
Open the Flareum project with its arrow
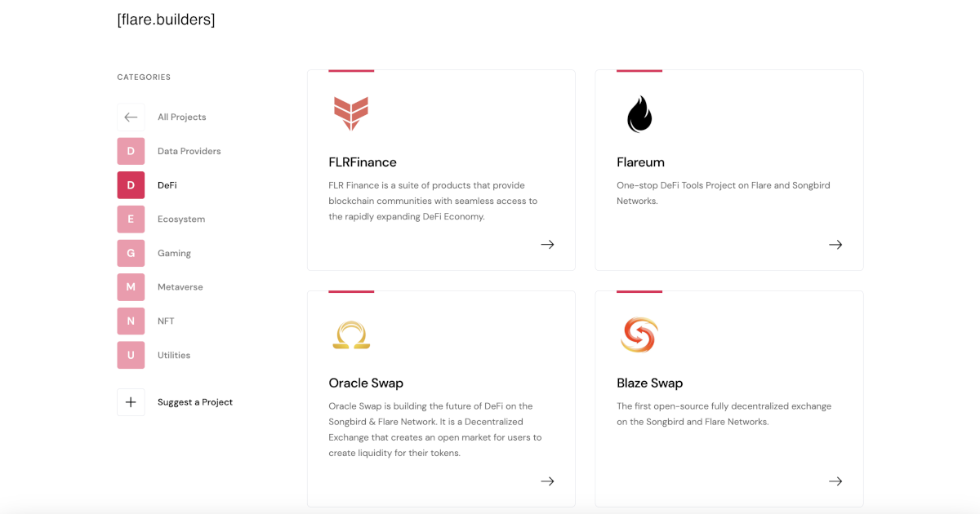click(x=835, y=244)
